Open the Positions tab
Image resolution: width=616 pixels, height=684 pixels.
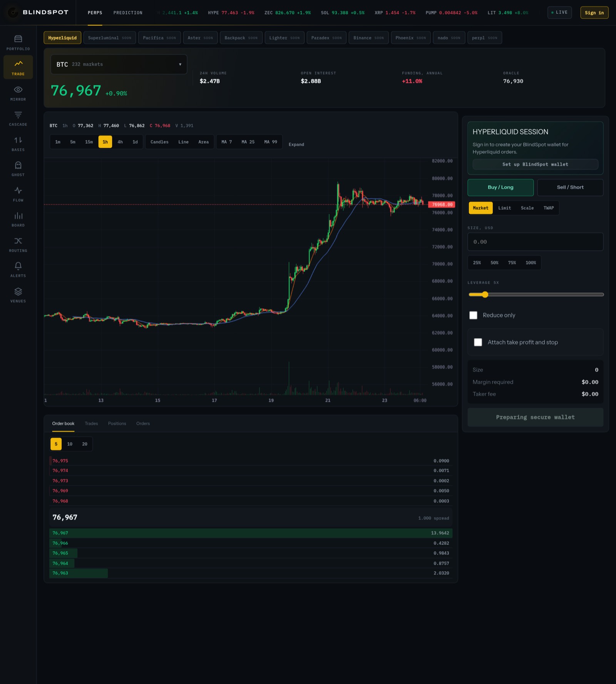117,423
